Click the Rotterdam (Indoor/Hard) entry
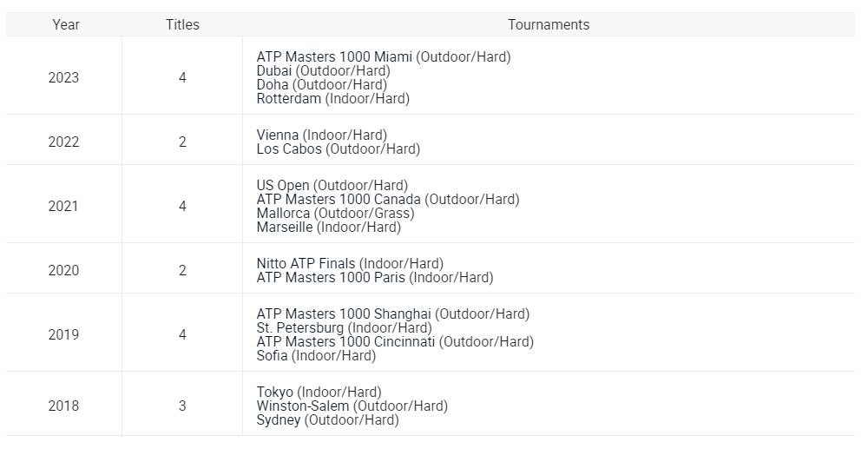 (x=332, y=99)
